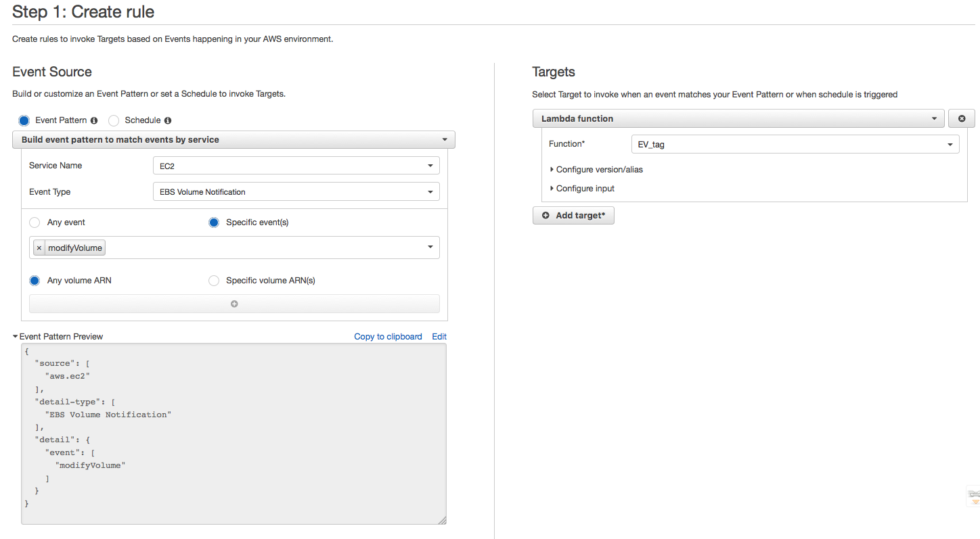Screen dimensions: 980x539
Task: Click the info icon next to Schedule
Action: (x=168, y=120)
